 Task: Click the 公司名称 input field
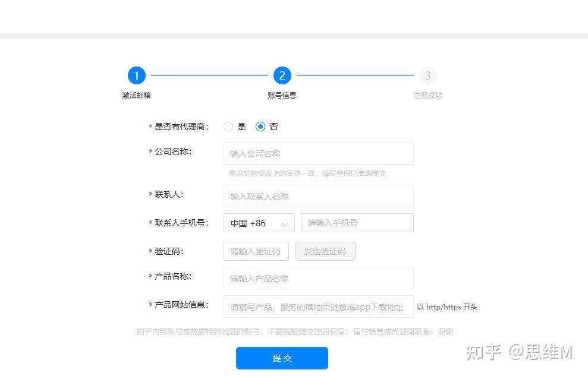point(318,153)
